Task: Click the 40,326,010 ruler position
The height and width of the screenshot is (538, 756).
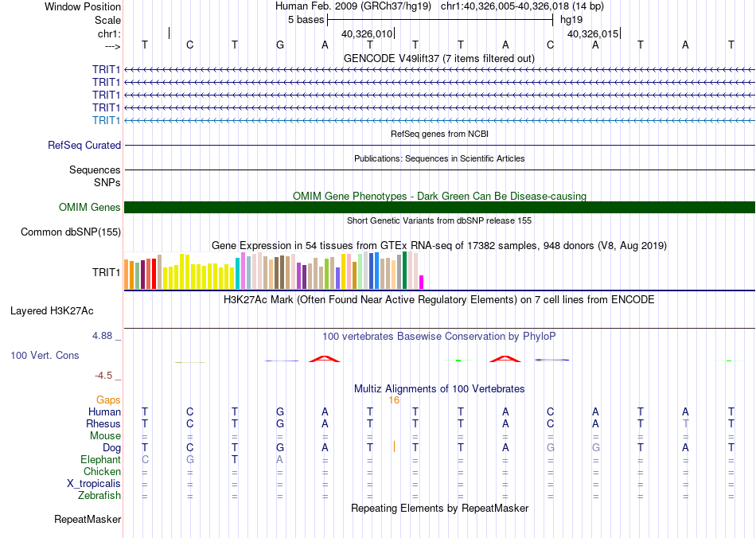Action: (x=367, y=33)
